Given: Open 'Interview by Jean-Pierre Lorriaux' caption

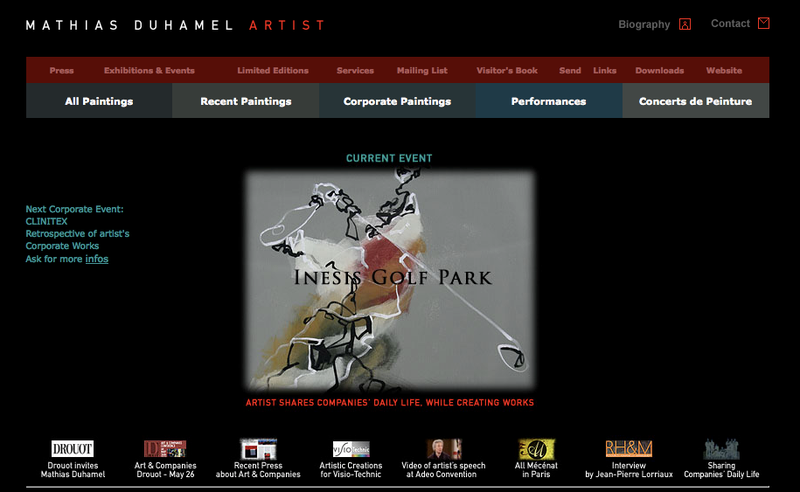Looking at the screenshot, I should (629, 470).
